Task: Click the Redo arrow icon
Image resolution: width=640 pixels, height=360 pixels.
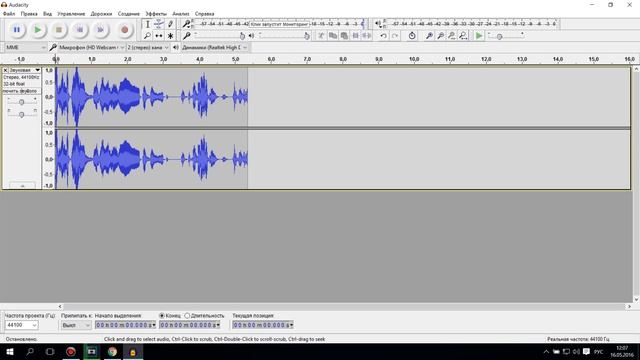Action: [395, 36]
